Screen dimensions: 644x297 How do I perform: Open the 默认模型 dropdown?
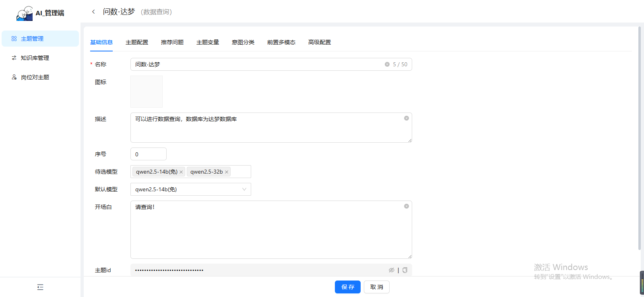pyautogui.click(x=190, y=189)
